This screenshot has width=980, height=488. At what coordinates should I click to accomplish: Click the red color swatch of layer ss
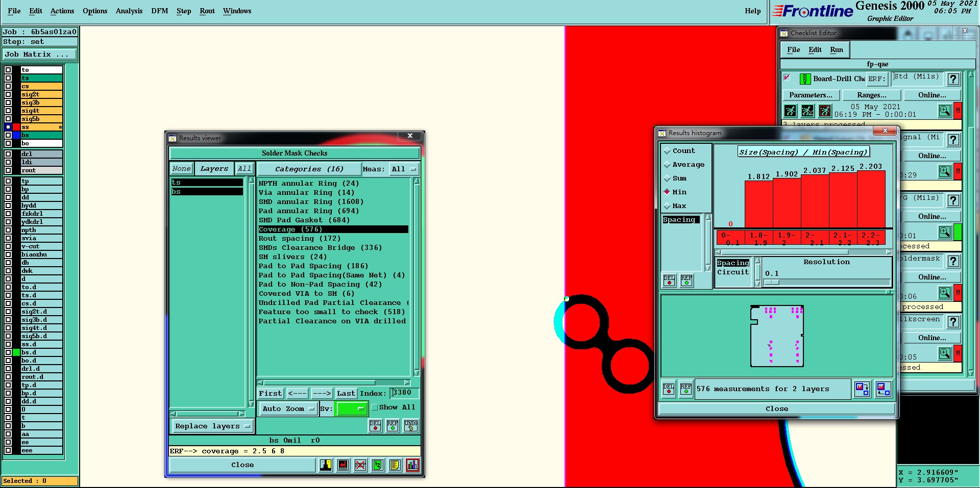pyautogui.click(x=16, y=127)
